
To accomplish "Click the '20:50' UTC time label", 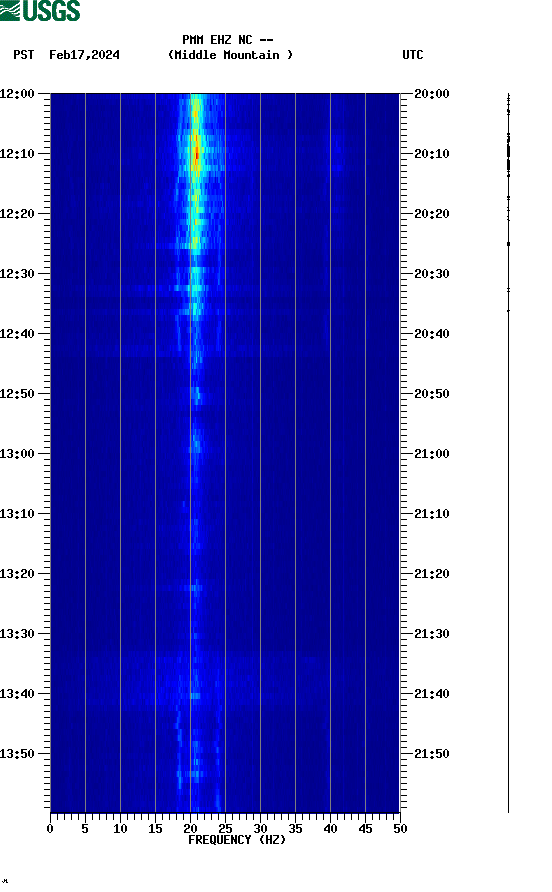I will point(431,394).
